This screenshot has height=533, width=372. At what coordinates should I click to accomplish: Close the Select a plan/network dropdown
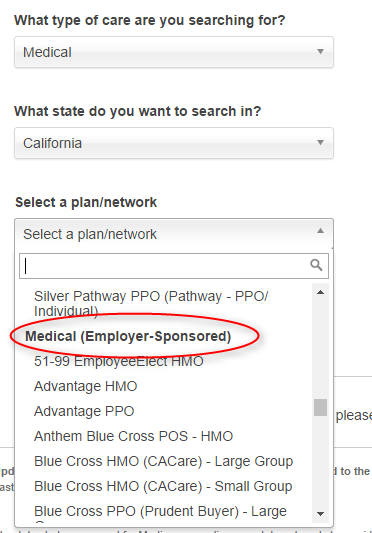(174, 234)
